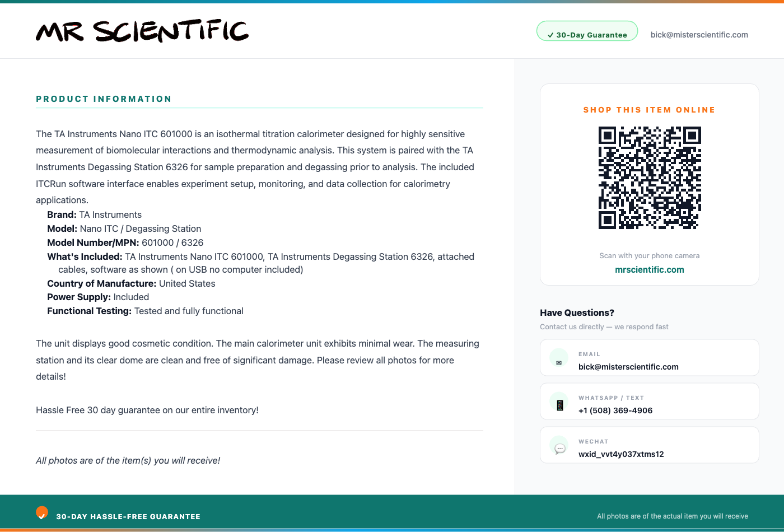
Task: Click the Power Supply: Included line
Action: pos(98,297)
